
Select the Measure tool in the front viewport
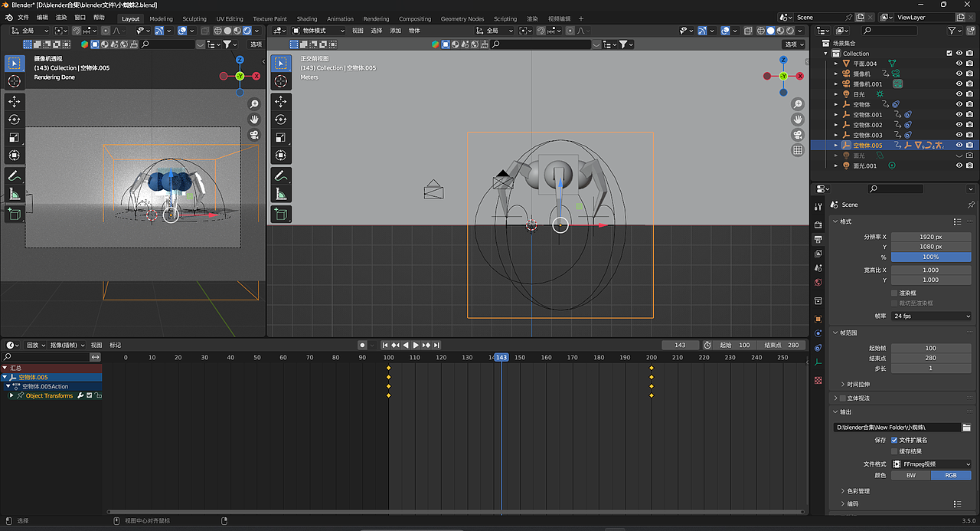[281, 194]
